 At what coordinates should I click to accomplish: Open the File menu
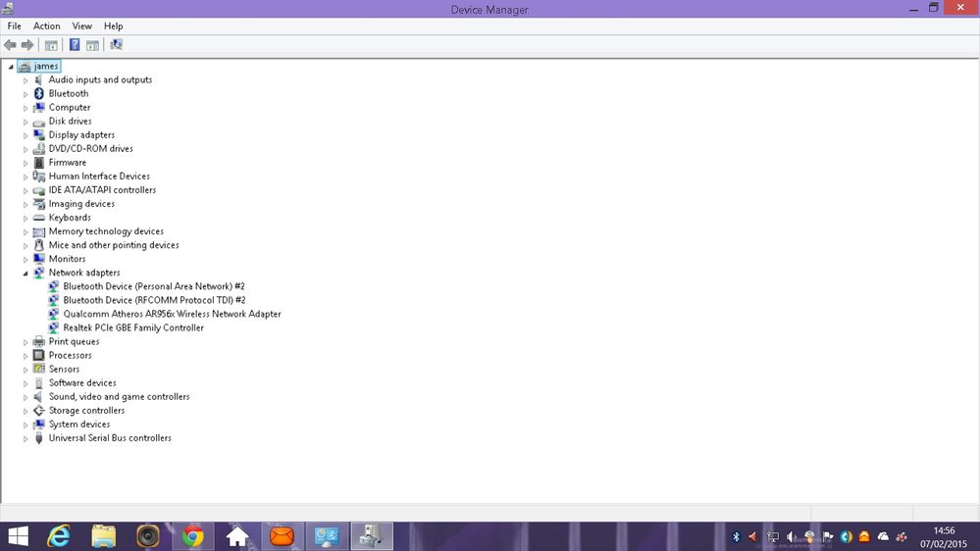[x=15, y=26]
